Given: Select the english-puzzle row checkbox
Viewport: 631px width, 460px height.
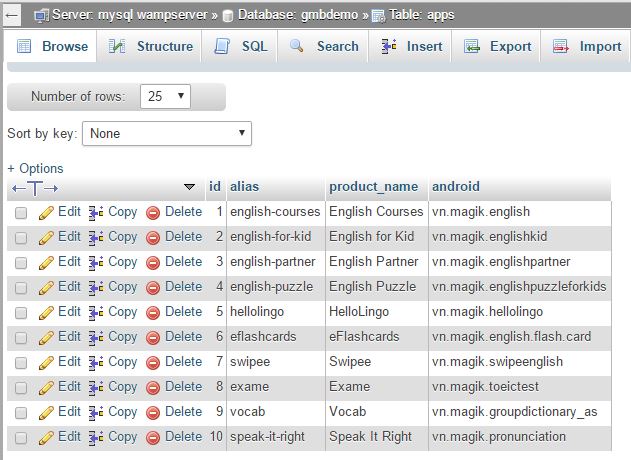Looking at the screenshot, I should click(x=21, y=288).
